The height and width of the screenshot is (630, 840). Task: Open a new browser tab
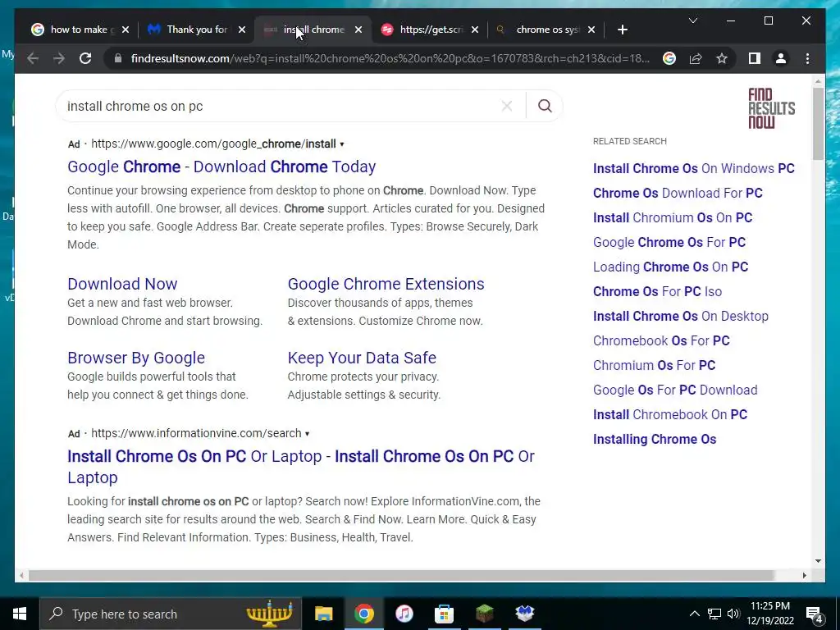click(622, 30)
